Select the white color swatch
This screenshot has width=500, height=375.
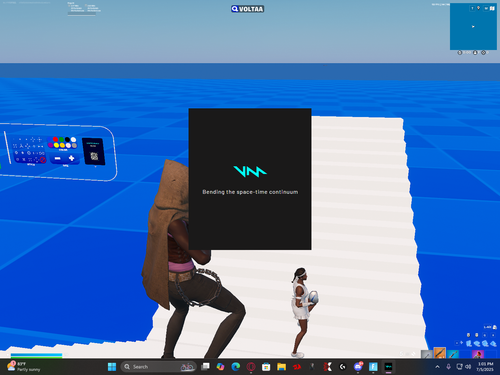pos(73,140)
